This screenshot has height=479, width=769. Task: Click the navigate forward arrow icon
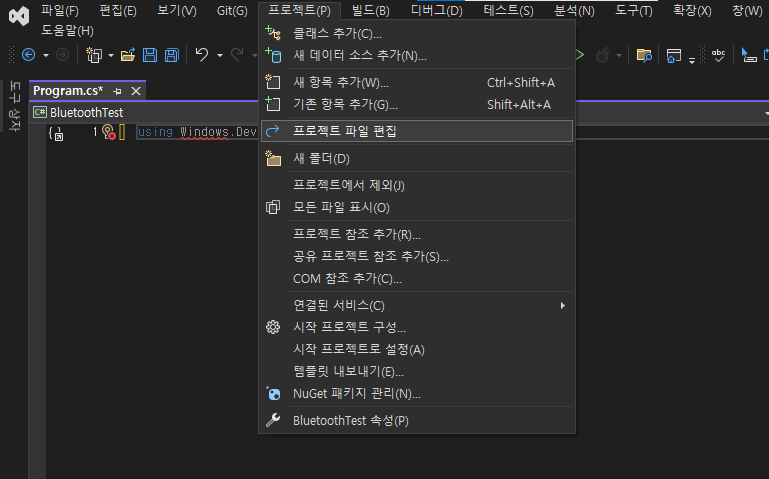[62, 55]
